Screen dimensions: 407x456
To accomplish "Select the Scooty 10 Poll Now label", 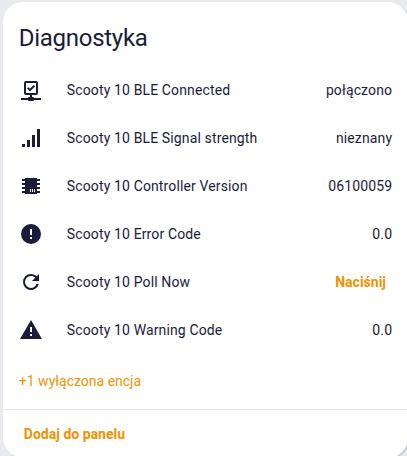I will 128,282.
